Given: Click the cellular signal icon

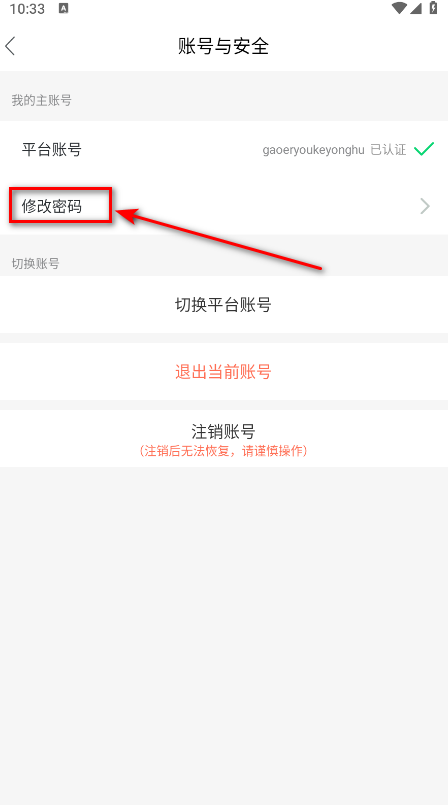Looking at the screenshot, I should coord(416,8).
